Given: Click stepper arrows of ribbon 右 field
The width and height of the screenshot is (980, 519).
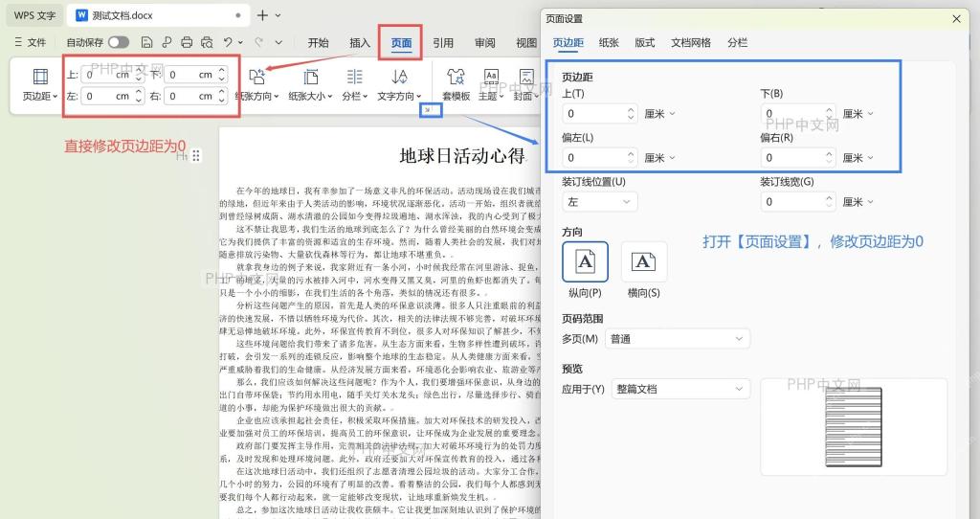Looking at the screenshot, I should pos(222,96).
